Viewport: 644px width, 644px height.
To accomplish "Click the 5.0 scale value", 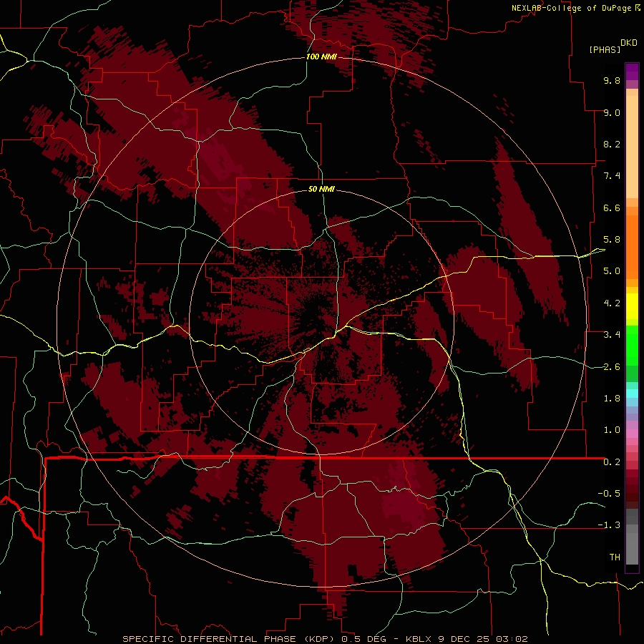I will click(x=612, y=271).
